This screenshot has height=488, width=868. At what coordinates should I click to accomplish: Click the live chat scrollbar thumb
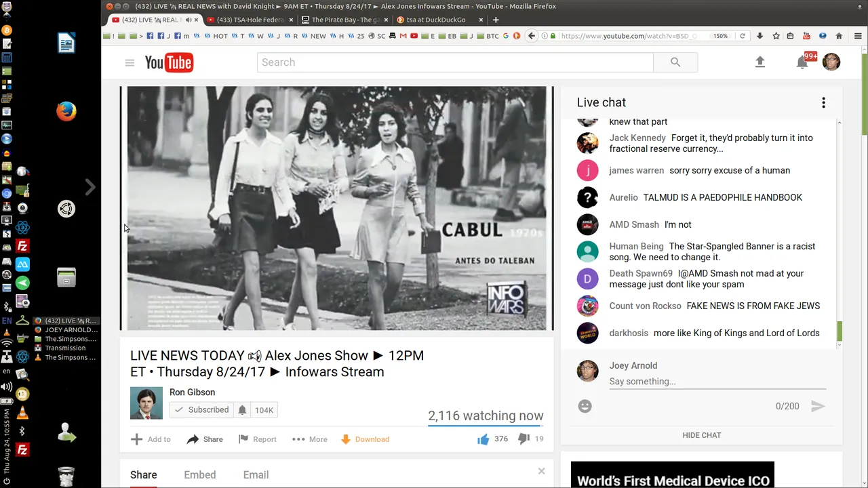click(840, 331)
